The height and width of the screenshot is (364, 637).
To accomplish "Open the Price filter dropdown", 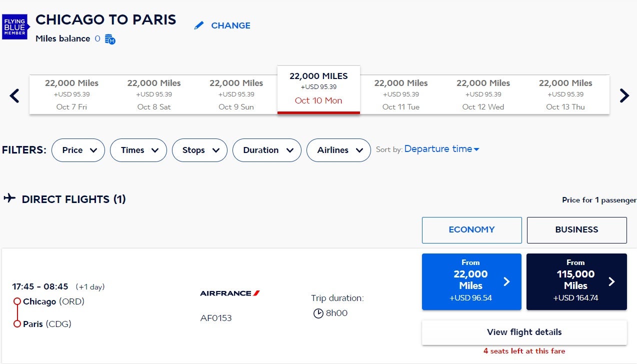I will 78,150.
